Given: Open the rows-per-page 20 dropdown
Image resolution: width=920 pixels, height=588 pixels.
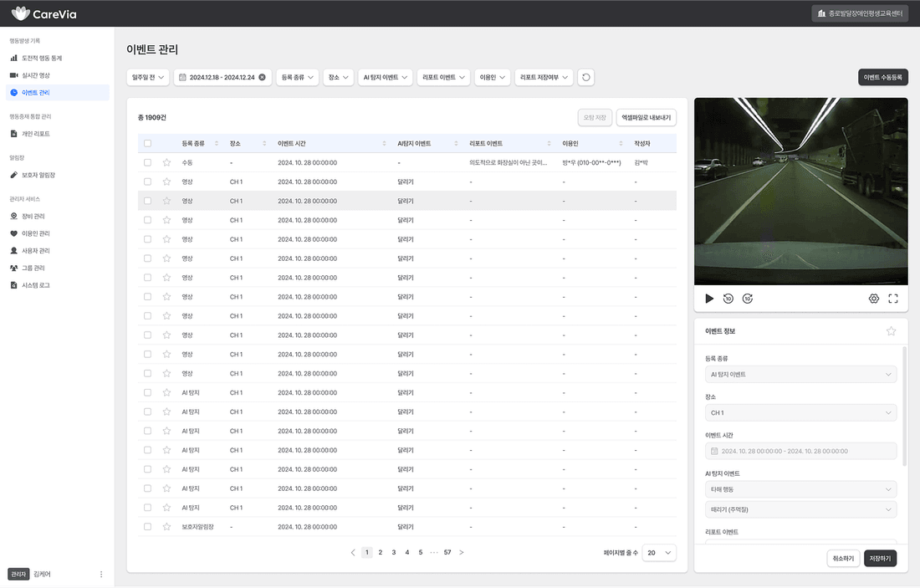Looking at the screenshot, I should coord(660,553).
